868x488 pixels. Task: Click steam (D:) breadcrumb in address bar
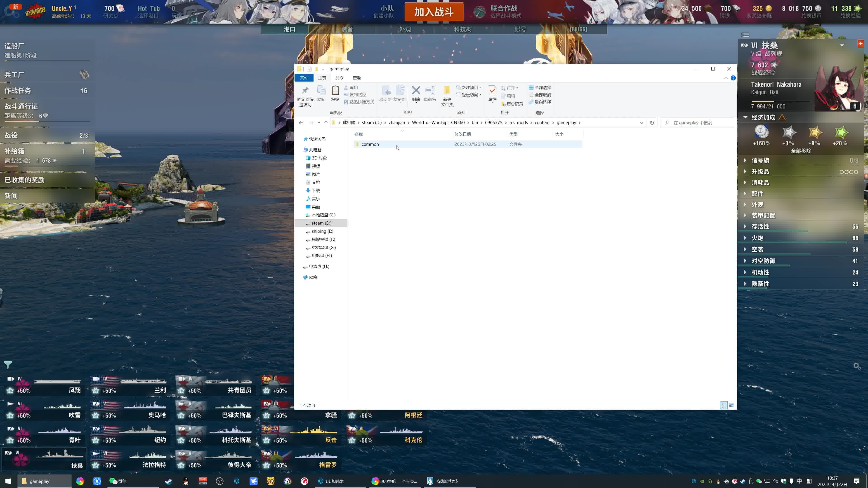[x=372, y=123]
